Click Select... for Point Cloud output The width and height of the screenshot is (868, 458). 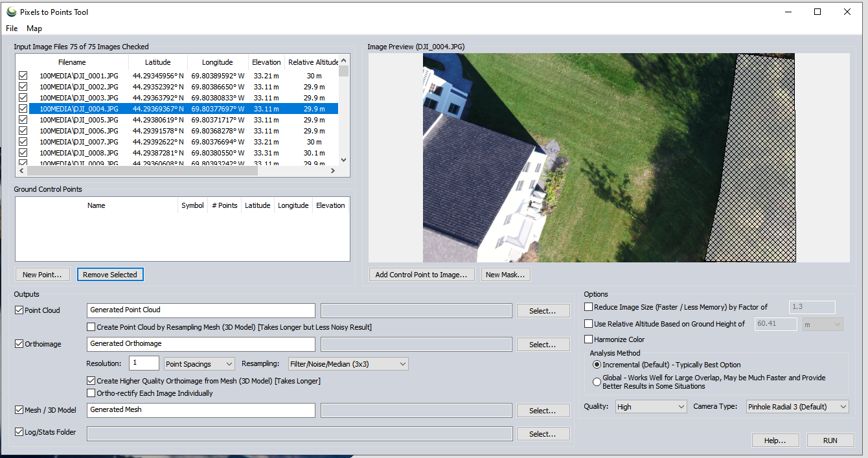[x=543, y=311]
